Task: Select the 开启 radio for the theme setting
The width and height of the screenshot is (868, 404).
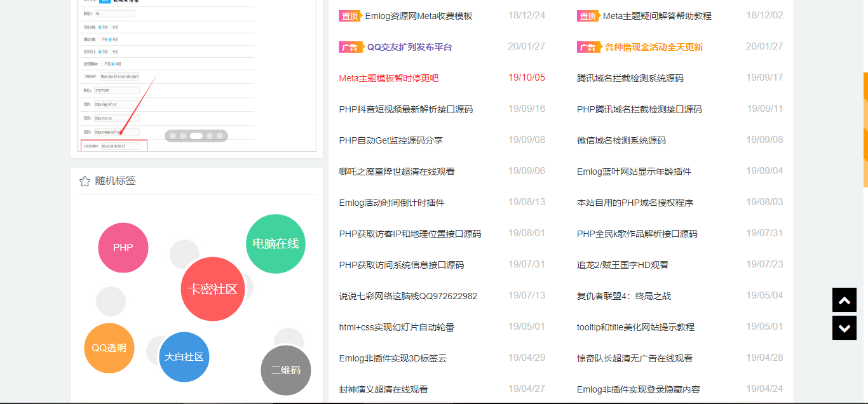Action: click(99, 28)
